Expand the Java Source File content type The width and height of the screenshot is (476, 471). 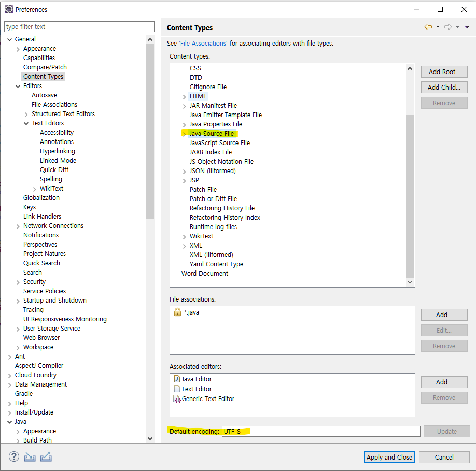coord(184,134)
